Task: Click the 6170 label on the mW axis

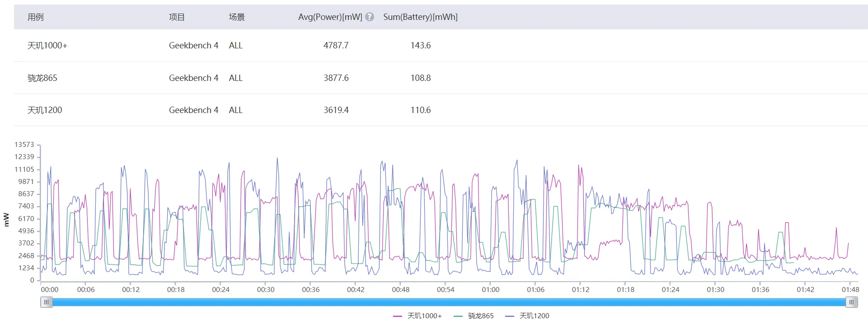Action: 26,219
